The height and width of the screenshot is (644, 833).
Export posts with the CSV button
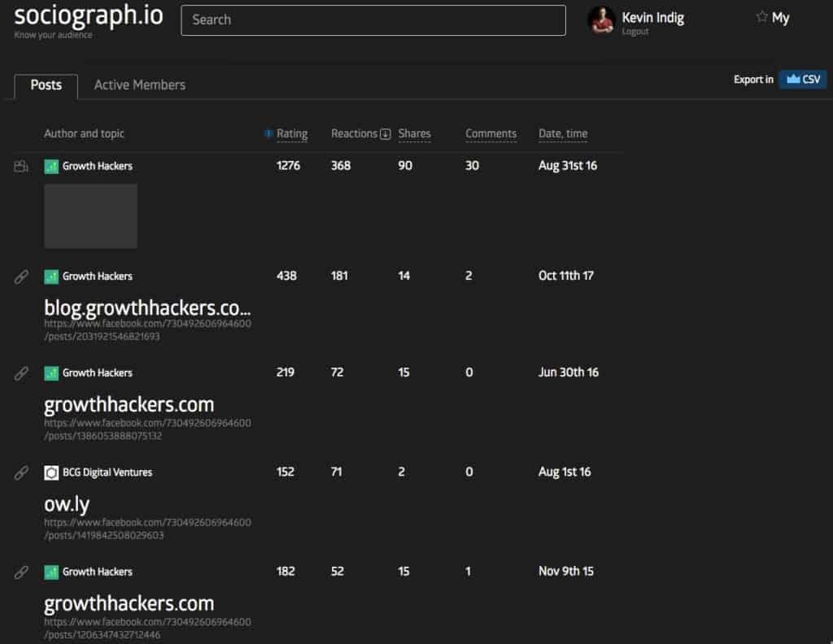[x=803, y=80]
